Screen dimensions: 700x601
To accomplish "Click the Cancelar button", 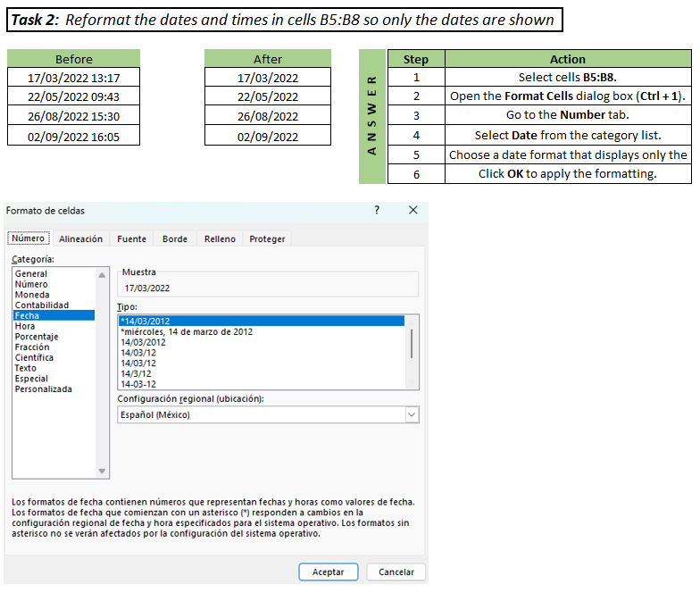I will click(396, 572).
